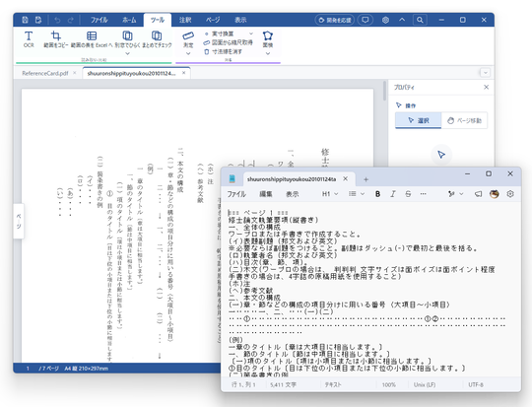The width and height of the screenshot is (532, 407).
Task: Click 図面から縮尺取得 option
Action: tap(229, 42)
